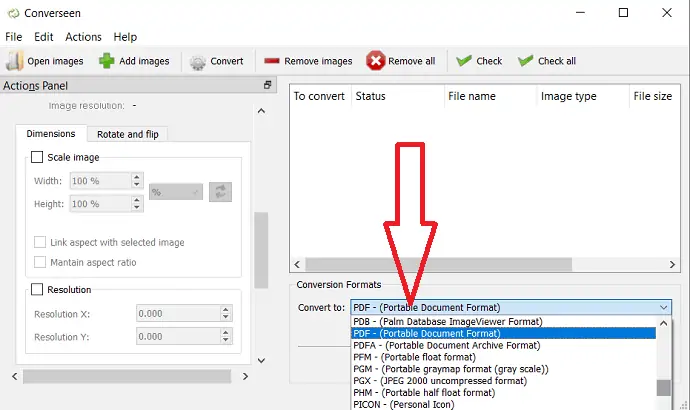Click the Height percent input field
This screenshot has width=690, height=410.
[x=100, y=204]
